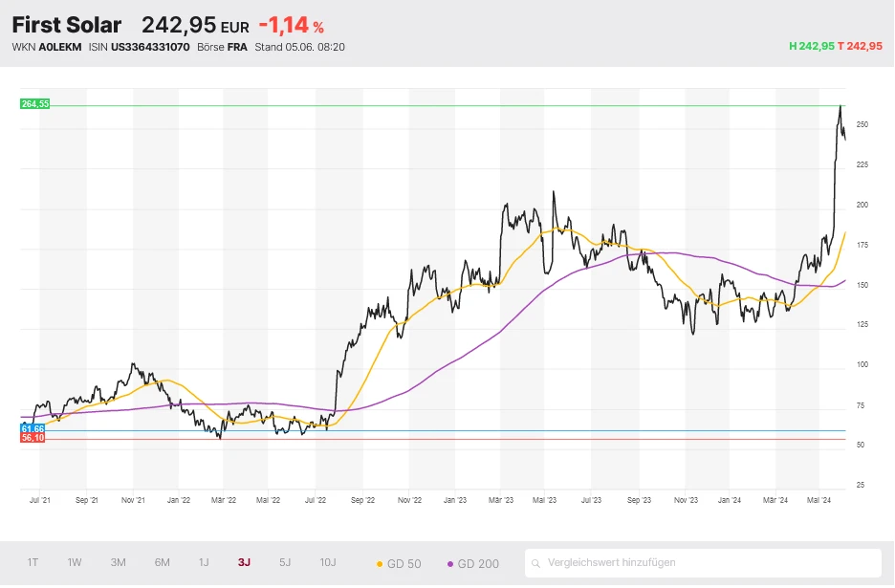Click the green 264,55 price marker
Image resolution: width=895 pixels, height=588 pixels.
click(33, 103)
